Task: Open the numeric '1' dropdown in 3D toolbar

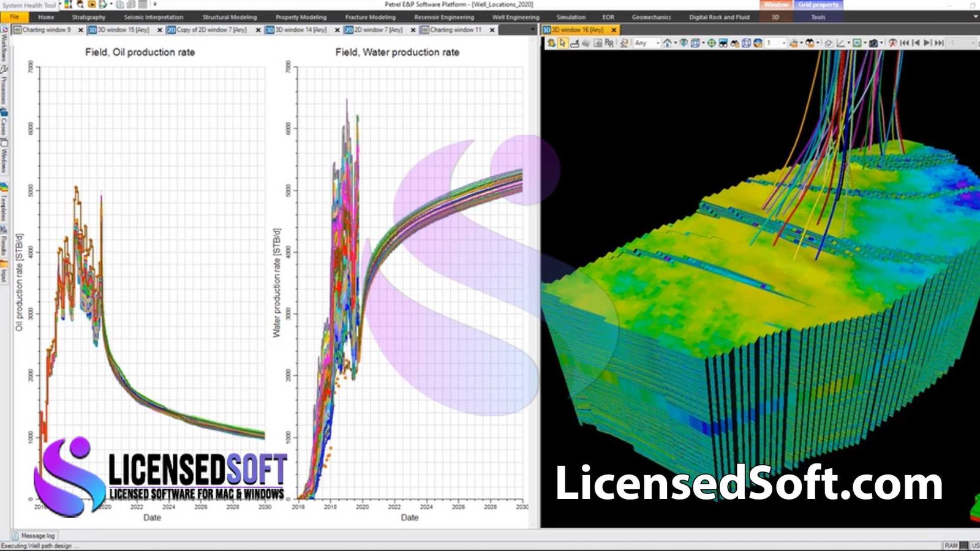Action: click(x=775, y=43)
